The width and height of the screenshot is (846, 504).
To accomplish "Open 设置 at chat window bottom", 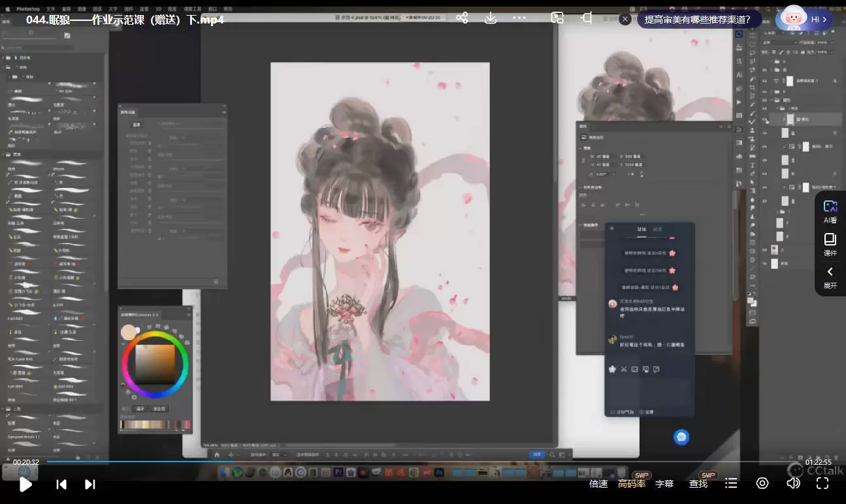I will point(647,412).
